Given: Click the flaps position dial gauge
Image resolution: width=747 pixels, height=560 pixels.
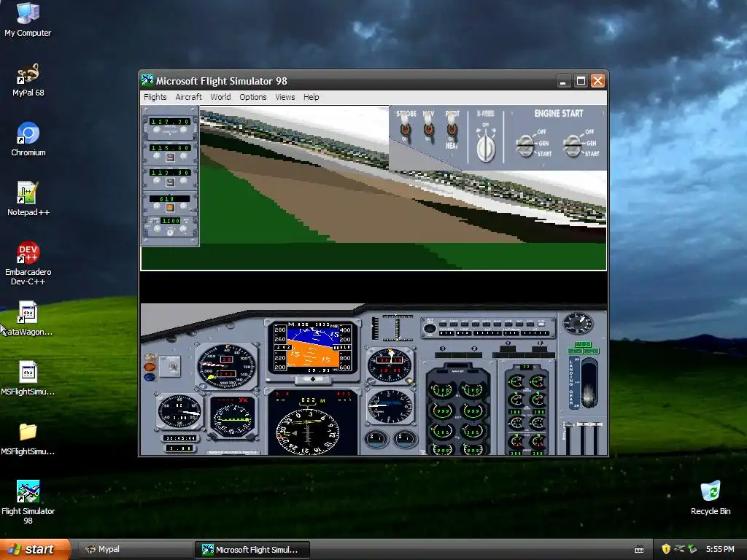Looking at the screenshot, I should [x=578, y=323].
